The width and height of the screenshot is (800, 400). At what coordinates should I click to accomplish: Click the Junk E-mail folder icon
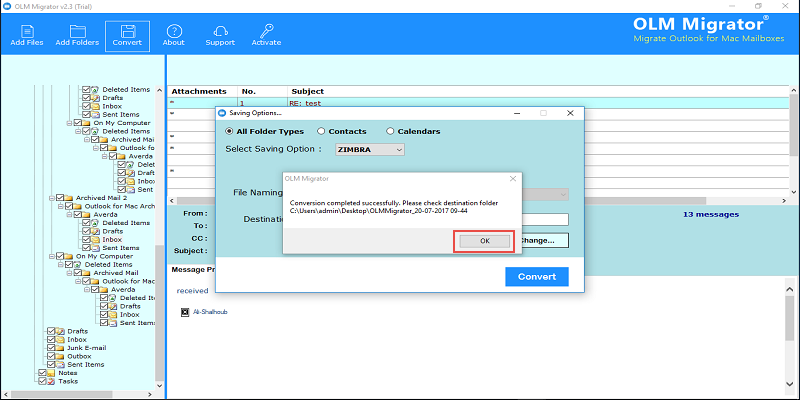pyautogui.click(x=60, y=348)
